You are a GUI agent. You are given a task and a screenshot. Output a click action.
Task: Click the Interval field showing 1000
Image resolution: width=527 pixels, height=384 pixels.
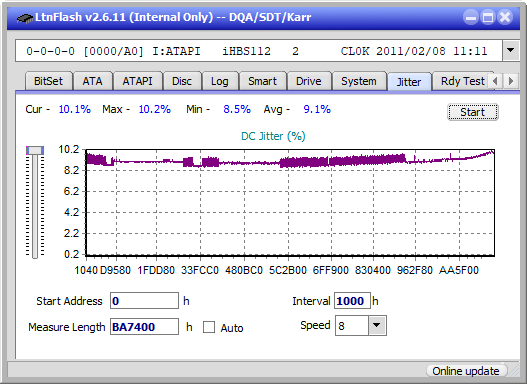point(352,300)
